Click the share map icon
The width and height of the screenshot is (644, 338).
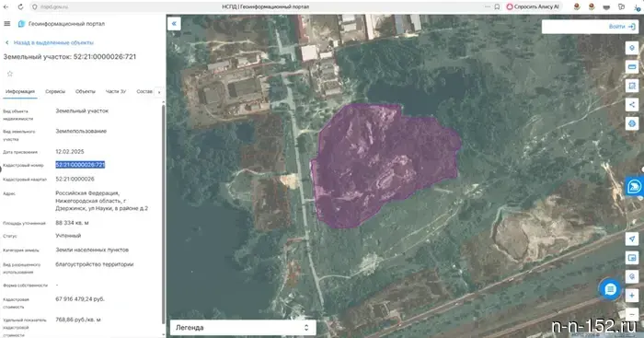(x=632, y=104)
